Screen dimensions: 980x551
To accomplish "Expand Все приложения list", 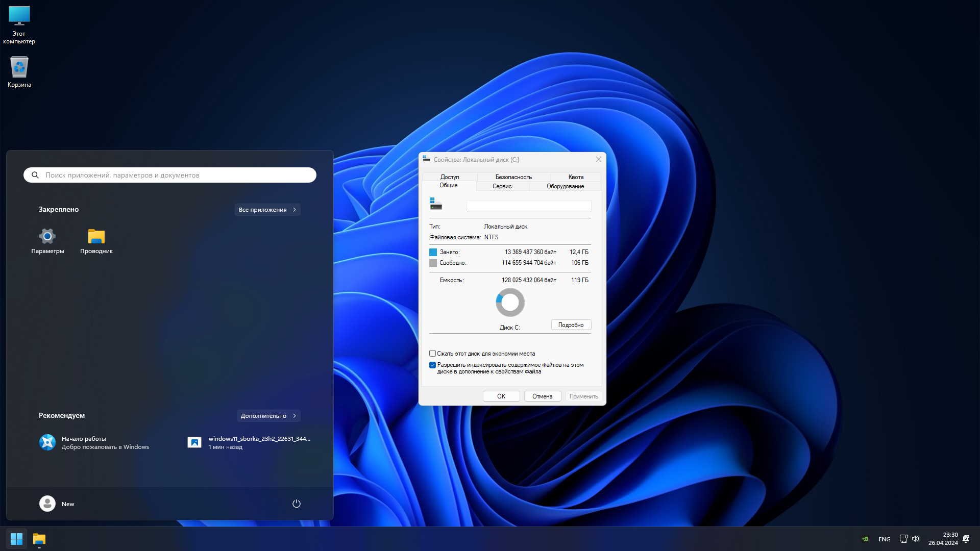I will click(267, 210).
